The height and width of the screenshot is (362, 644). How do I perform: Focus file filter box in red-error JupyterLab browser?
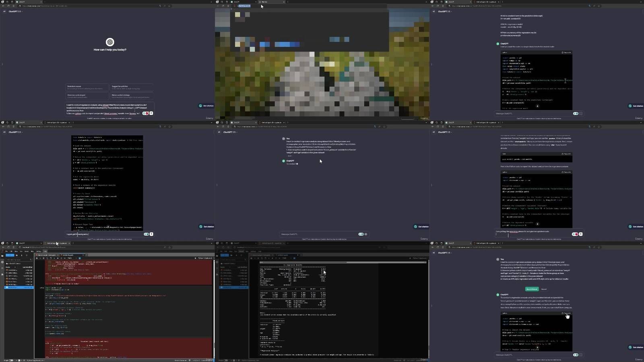tap(19, 260)
